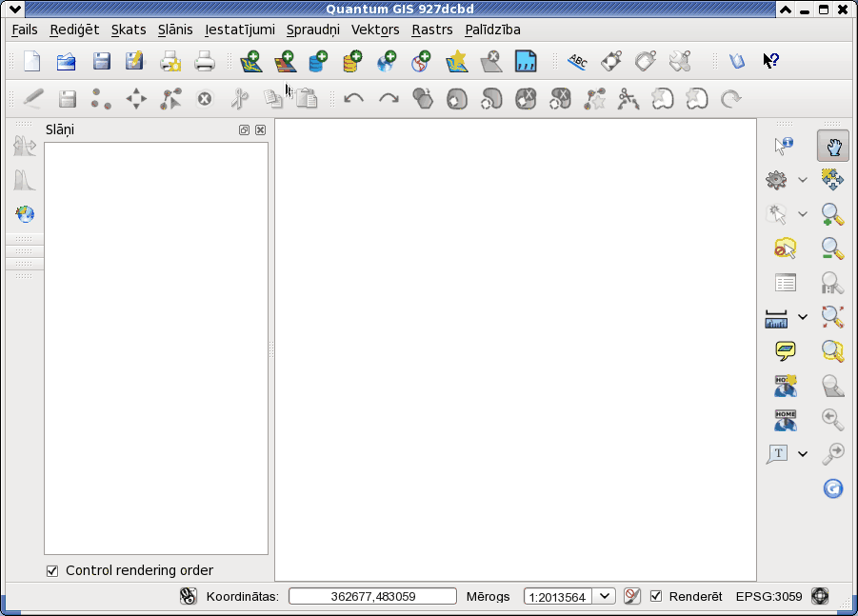Click the undo arrow icon
Viewport: 858px width, 616px height.
[353, 98]
